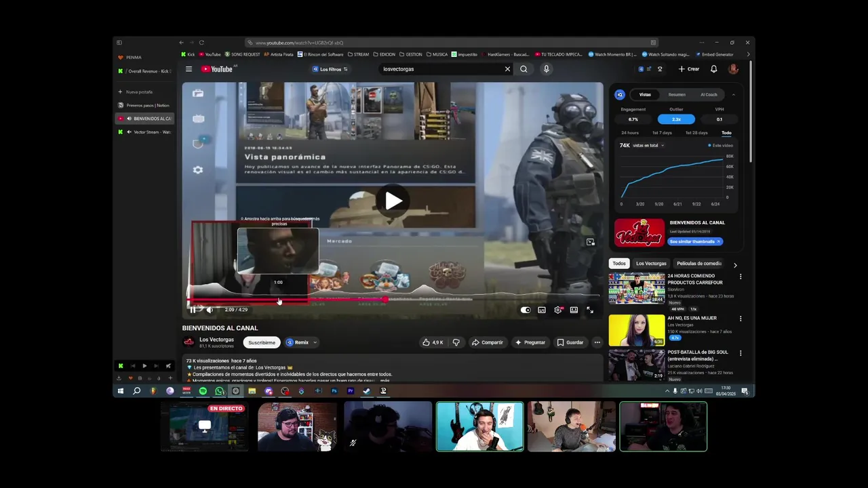This screenshot has height=488, width=868.
Task: Open options menu for POST-BATALLA de BIG SOUL
Action: point(741,353)
